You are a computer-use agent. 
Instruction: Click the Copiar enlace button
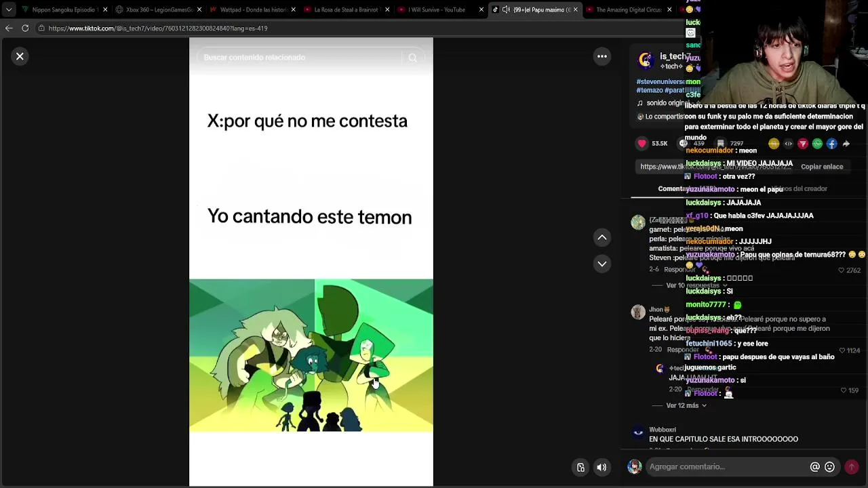(x=821, y=167)
